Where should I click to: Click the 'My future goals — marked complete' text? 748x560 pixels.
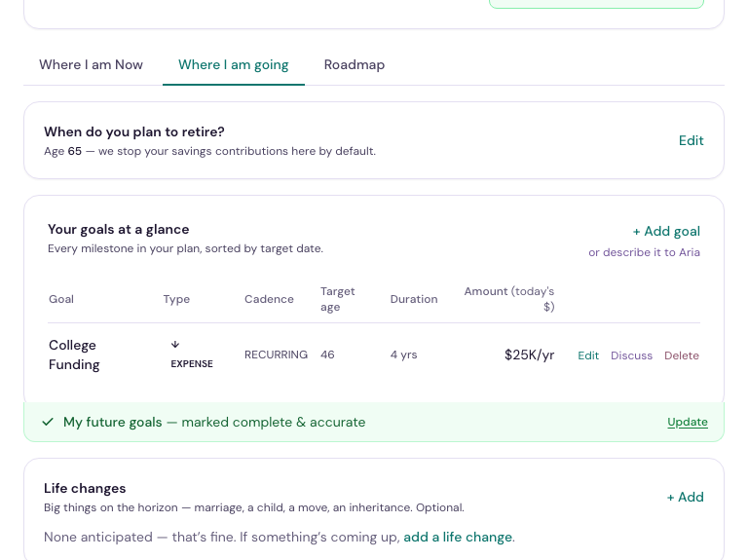tap(214, 422)
